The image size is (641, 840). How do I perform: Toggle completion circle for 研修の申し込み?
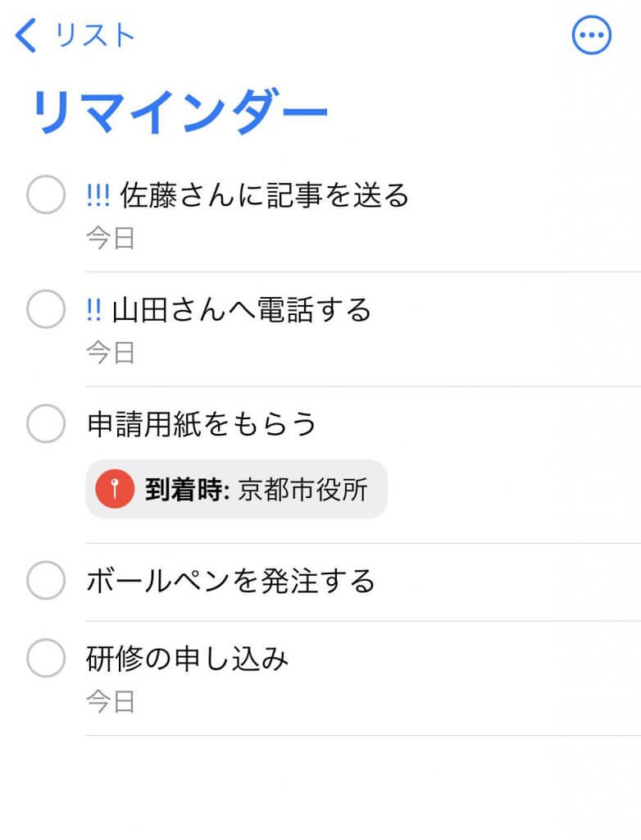46,659
